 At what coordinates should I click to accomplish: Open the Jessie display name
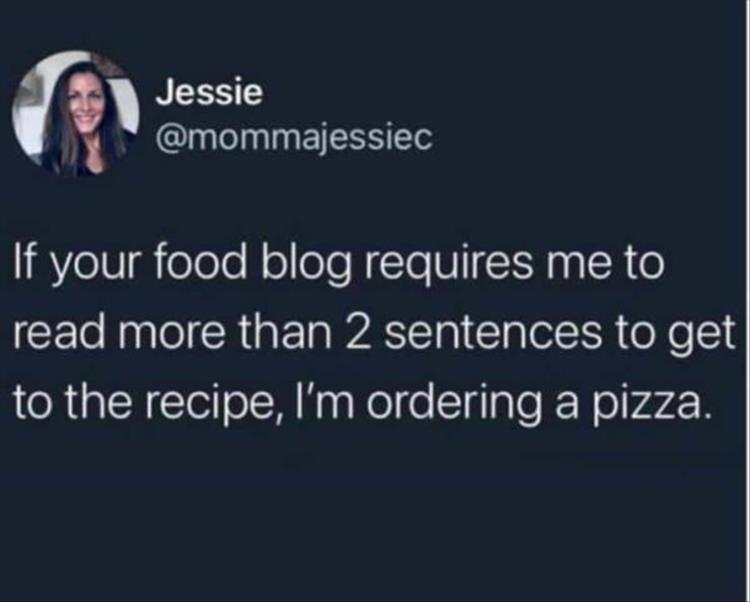pyautogui.click(x=209, y=93)
